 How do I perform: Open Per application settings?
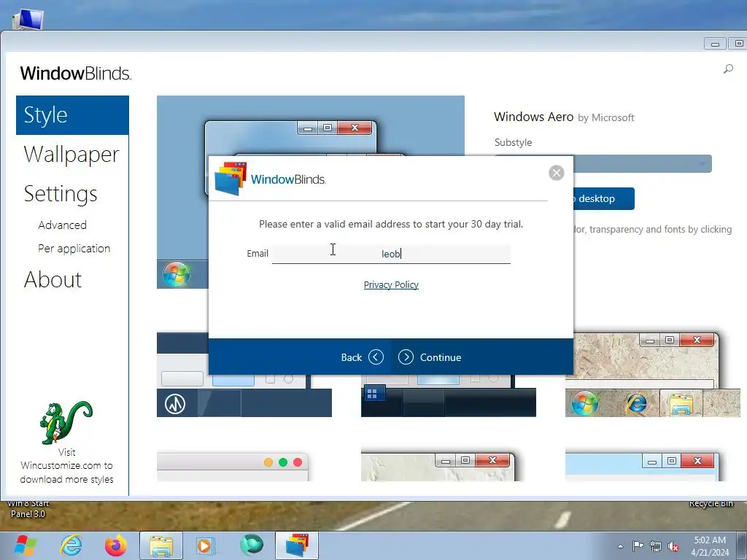(x=74, y=249)
